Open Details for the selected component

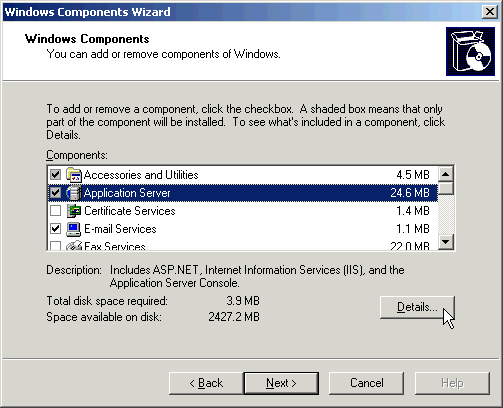pyautogui.click(x=417, y=307)
